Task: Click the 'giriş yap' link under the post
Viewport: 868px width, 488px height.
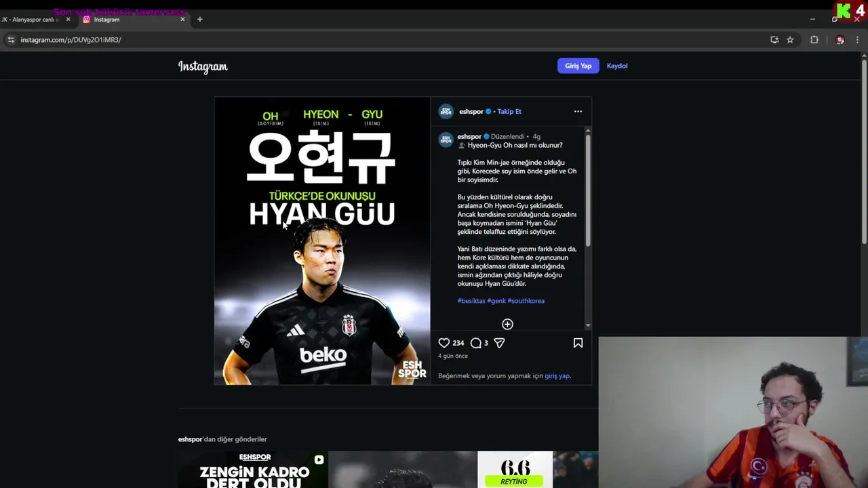Action: [x=557, y=375]
